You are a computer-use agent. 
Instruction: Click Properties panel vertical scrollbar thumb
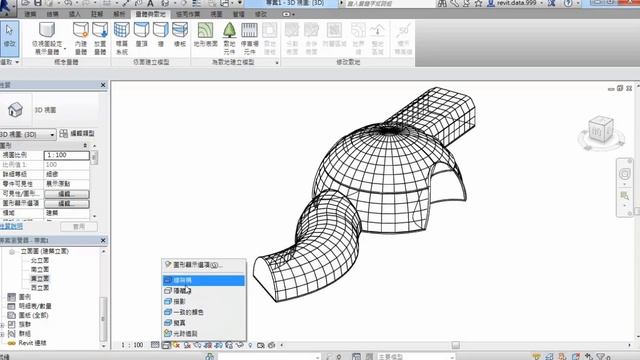(x=94, y=157)
